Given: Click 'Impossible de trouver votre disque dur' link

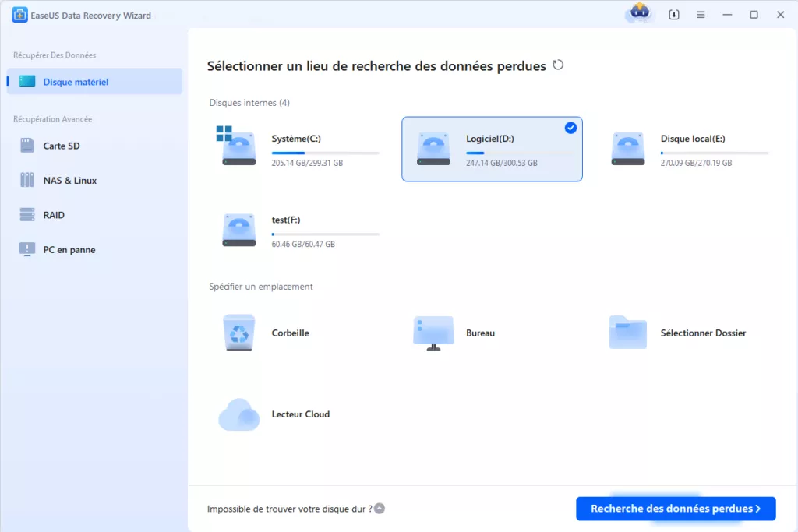Looking at the screenshot, I should 289,509.
